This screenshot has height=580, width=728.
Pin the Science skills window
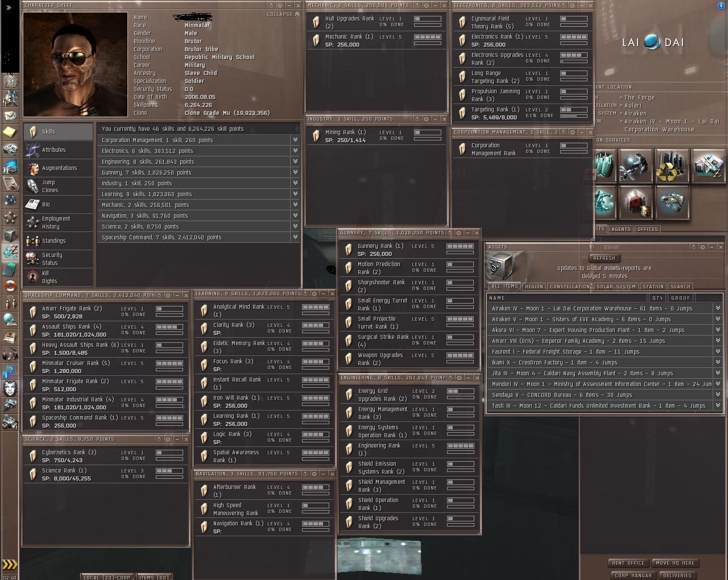coord(168,439)
